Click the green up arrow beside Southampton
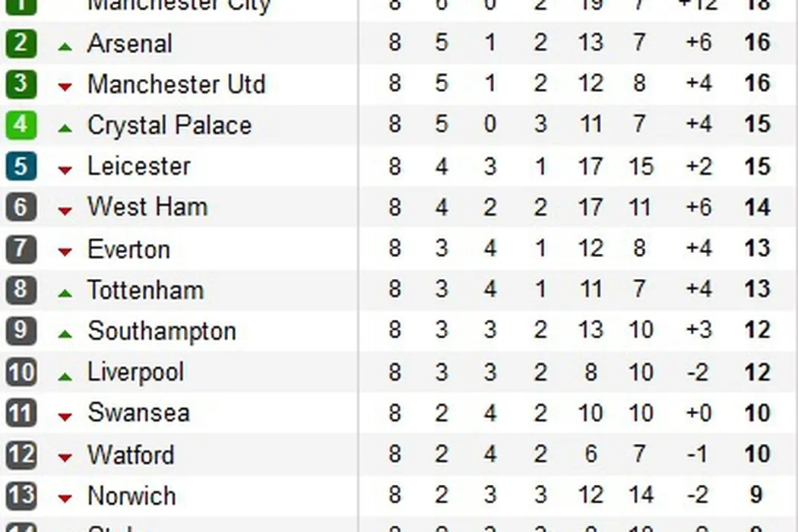The width and height of the screenshot is (798, 532). click(x=65, y=334)
